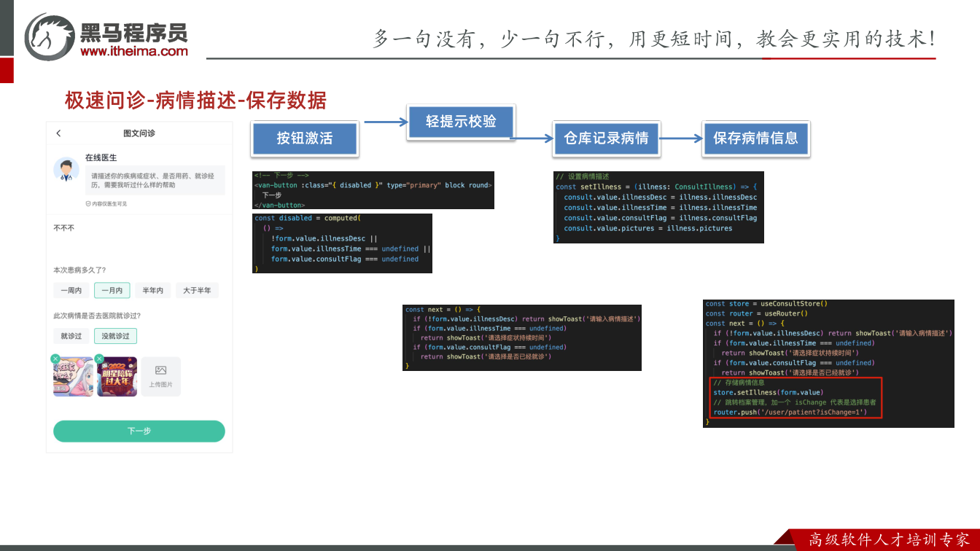The height and width of the screenshot is (551, 980).
Task: Click the setIllness code snippet
Action: point(658,208)
